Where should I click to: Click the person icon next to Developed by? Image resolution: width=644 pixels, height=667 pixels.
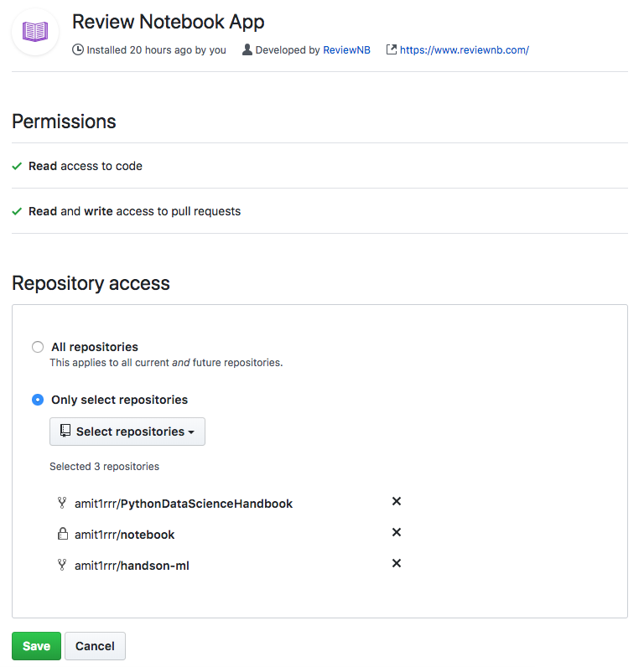click(247, 50)
